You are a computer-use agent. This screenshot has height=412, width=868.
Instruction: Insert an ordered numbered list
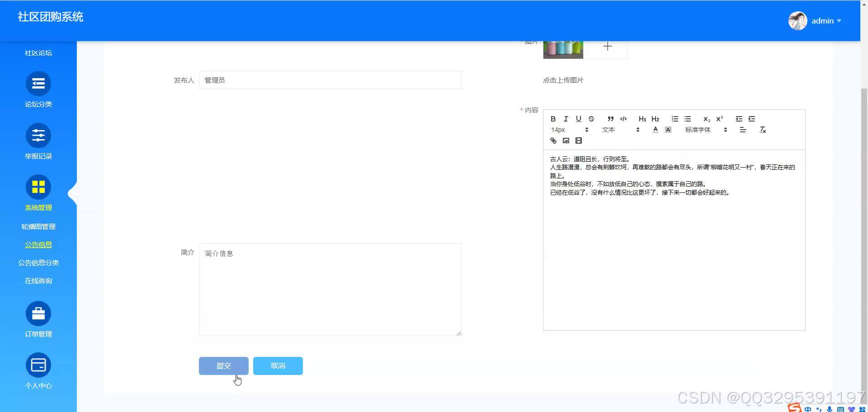pyautogui.click(x=675, y=119)
